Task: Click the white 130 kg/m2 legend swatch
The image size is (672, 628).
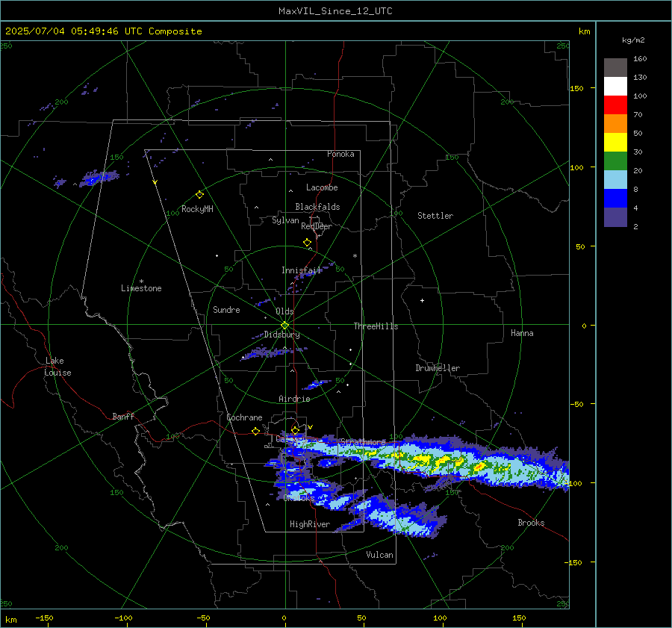Action: click(615, 86)
